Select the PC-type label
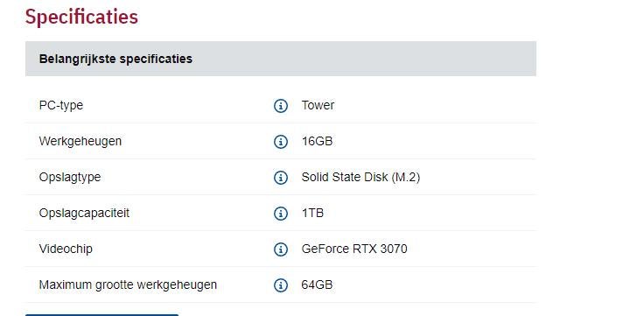 (x=61, y=106)
